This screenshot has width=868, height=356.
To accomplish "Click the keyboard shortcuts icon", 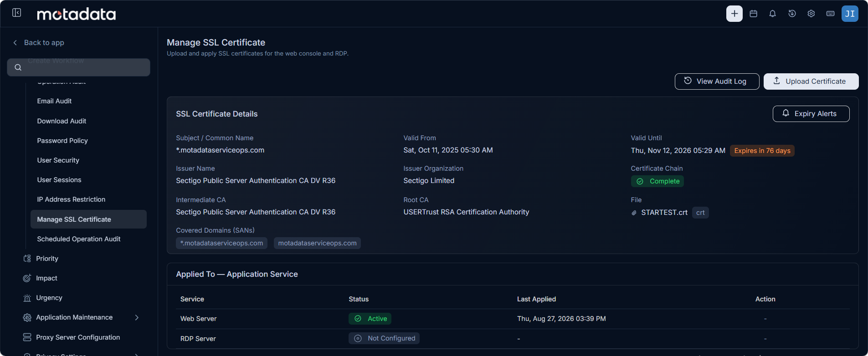I will click(830, 14).
